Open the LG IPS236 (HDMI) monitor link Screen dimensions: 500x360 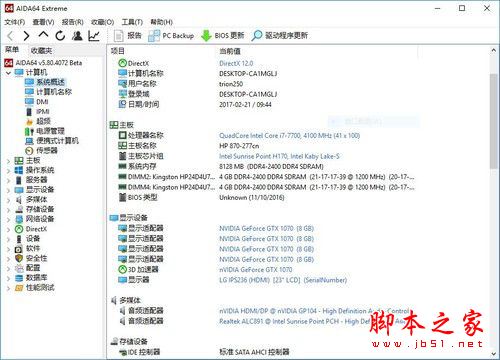(x=283, y=280)
